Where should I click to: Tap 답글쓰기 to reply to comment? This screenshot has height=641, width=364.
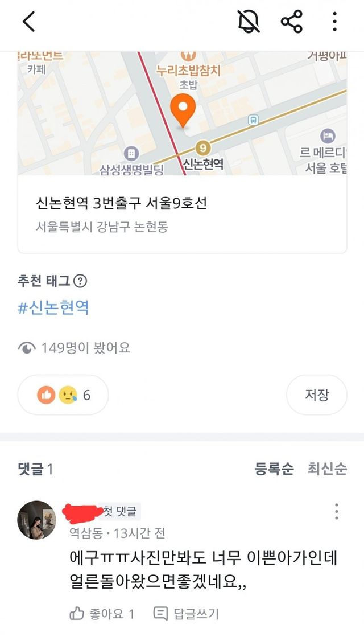pos(186,614)
